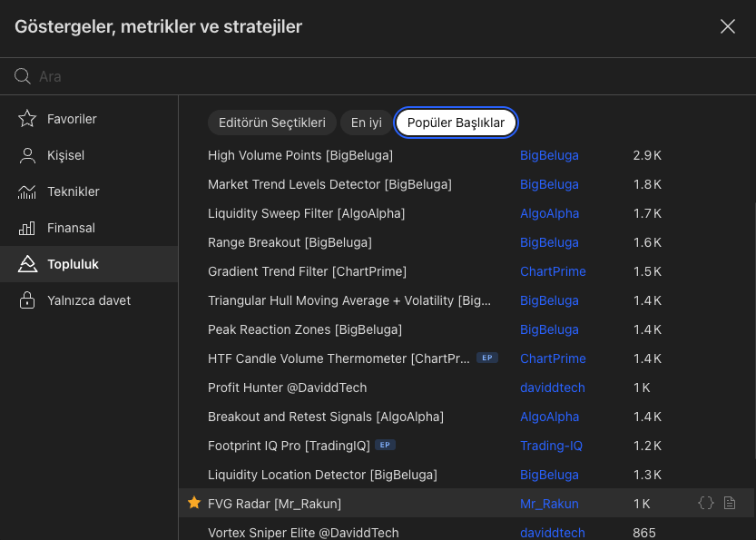
Task: Click the 1.3K count on Liquidity Location Detector
Action: (647, 475)
